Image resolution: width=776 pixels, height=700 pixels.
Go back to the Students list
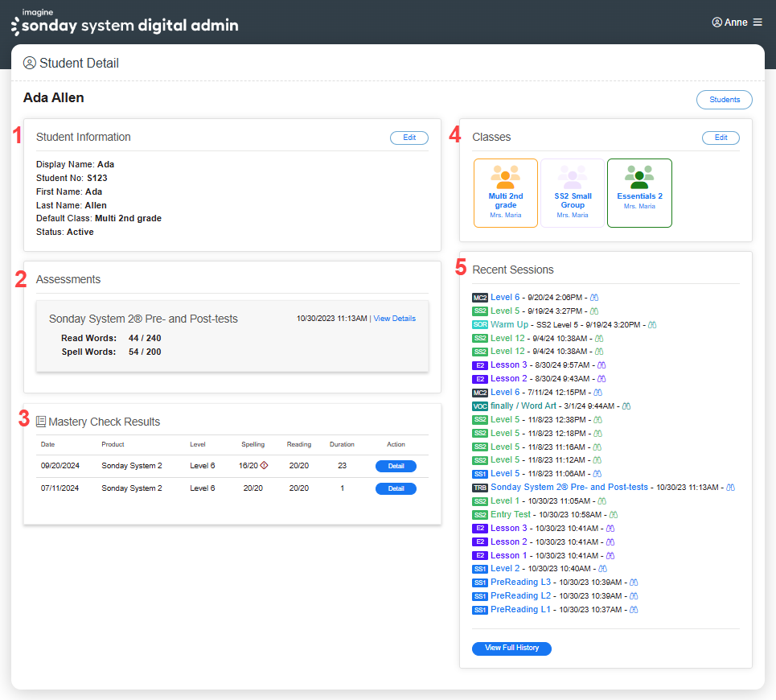[725, 100]
